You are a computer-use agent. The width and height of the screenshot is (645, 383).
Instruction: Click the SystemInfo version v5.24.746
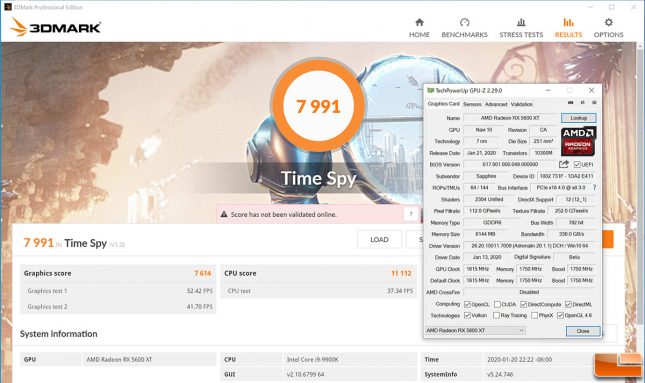[501, 374]
